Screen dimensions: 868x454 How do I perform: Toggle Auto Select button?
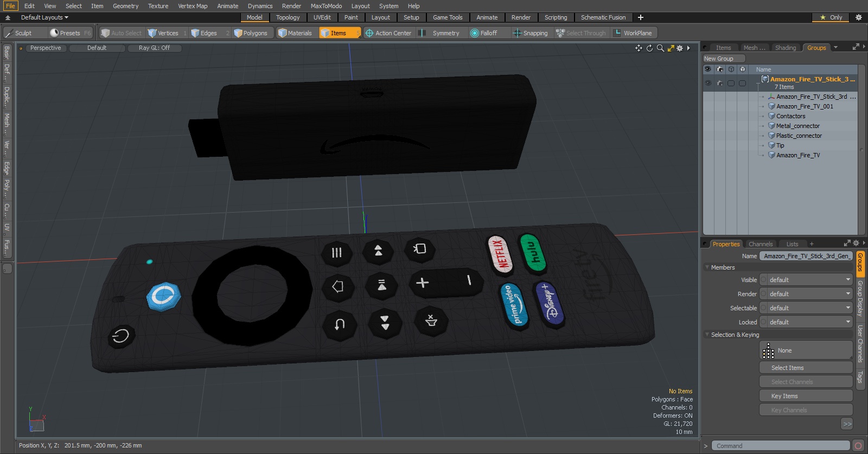coord(122,33)
